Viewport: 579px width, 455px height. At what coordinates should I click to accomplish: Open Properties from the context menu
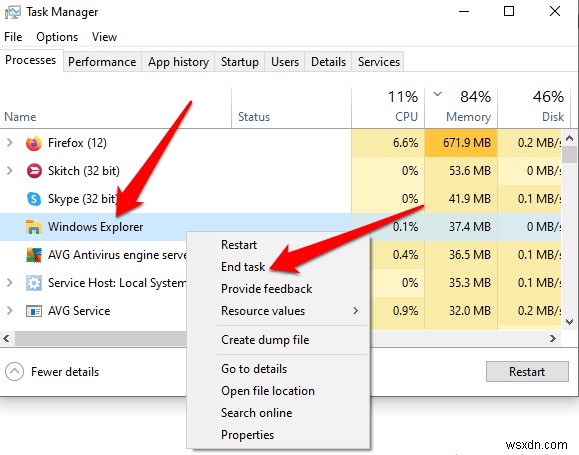[247, 435]
